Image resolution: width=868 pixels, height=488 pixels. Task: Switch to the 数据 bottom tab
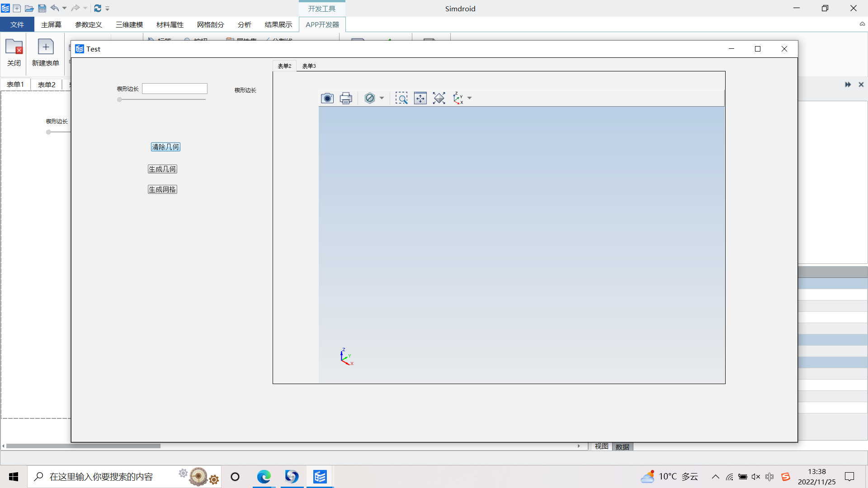pyautogui.click(x=623, y=447)
